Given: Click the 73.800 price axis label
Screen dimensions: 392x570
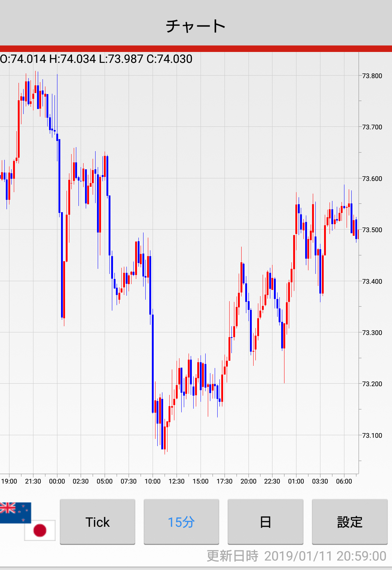Looking at the screenshot, I should click(x=372, y=76).
